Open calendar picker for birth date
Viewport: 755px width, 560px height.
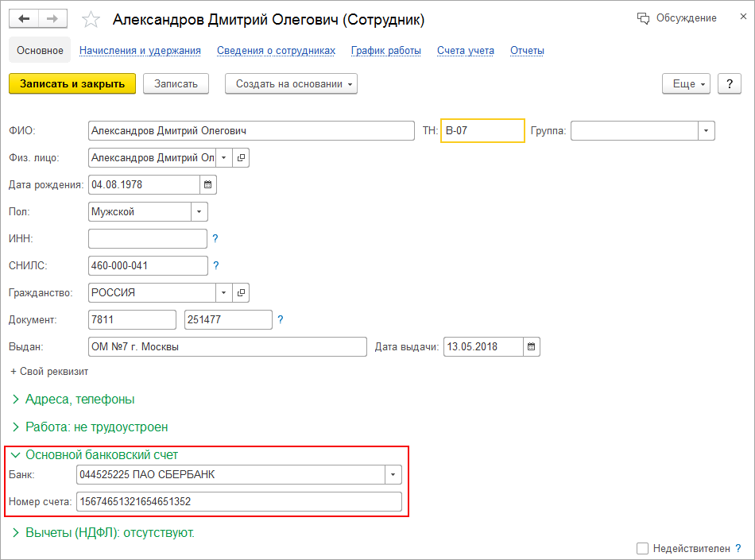click(208, 185)
